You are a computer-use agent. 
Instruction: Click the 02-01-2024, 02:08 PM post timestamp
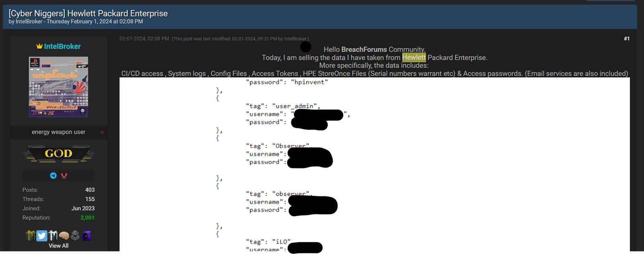click(144, 39)
